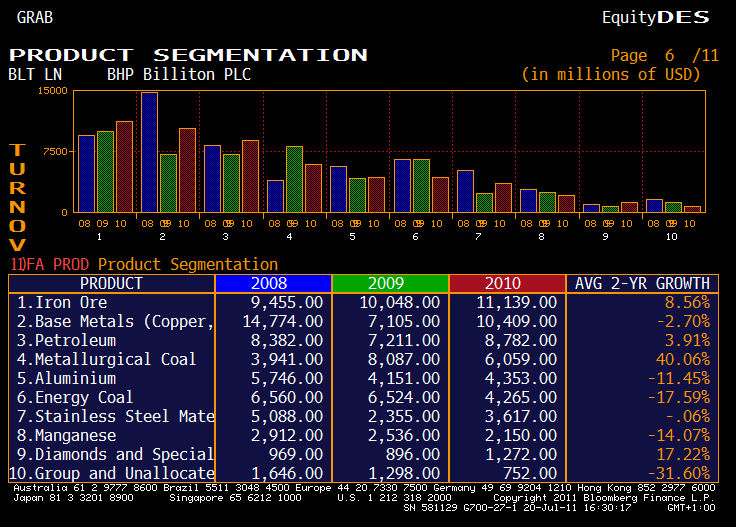Click the EquityDES title text
This screenshot has width=736, height=527.
655,17
